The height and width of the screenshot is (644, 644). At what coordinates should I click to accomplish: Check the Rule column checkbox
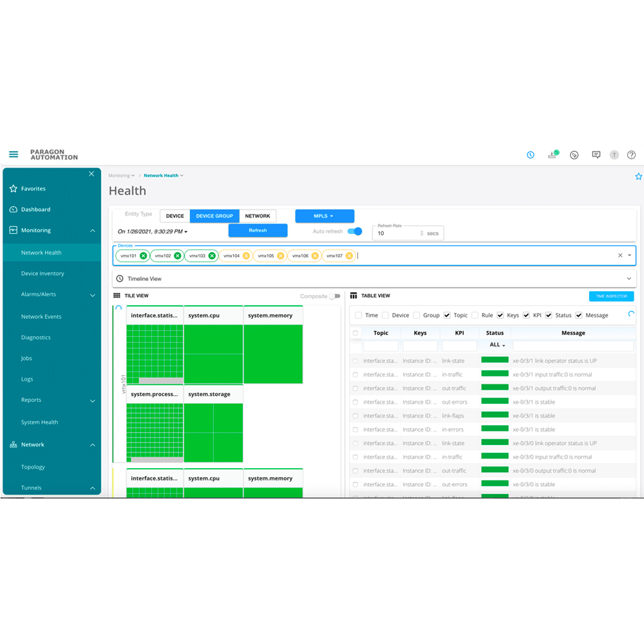pyautogui.click(x=475, y=316)
